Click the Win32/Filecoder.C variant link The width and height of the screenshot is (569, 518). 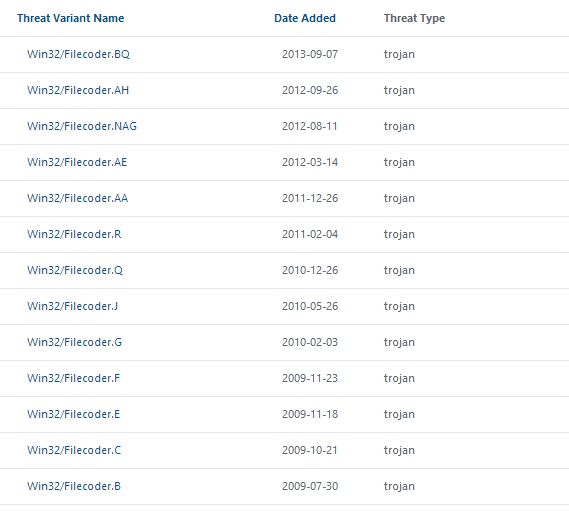tap(74, 450)
